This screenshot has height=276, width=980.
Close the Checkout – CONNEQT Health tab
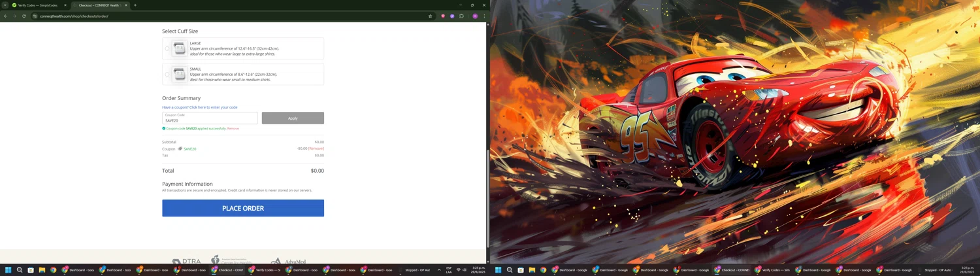(126, 5)
